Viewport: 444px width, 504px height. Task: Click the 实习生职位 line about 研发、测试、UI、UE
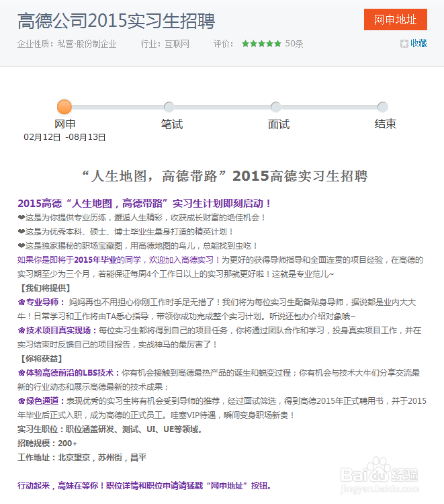tap(109, 429)
